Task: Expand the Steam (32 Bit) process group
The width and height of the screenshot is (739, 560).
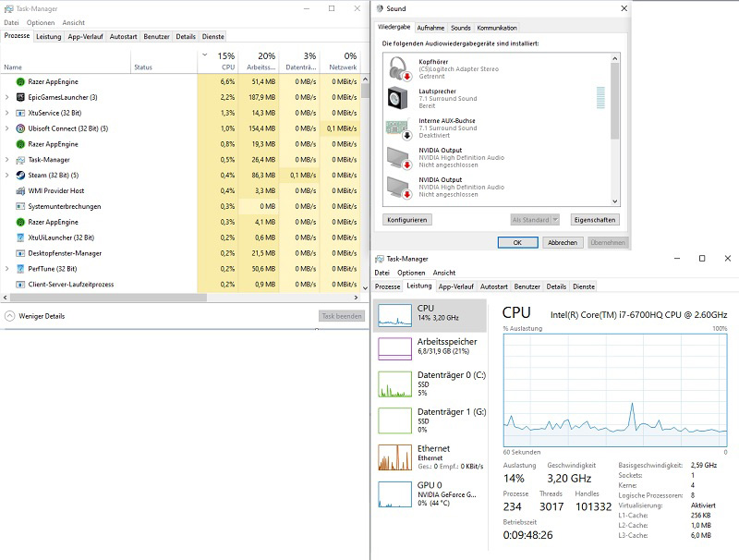Action: pos(6,175)
